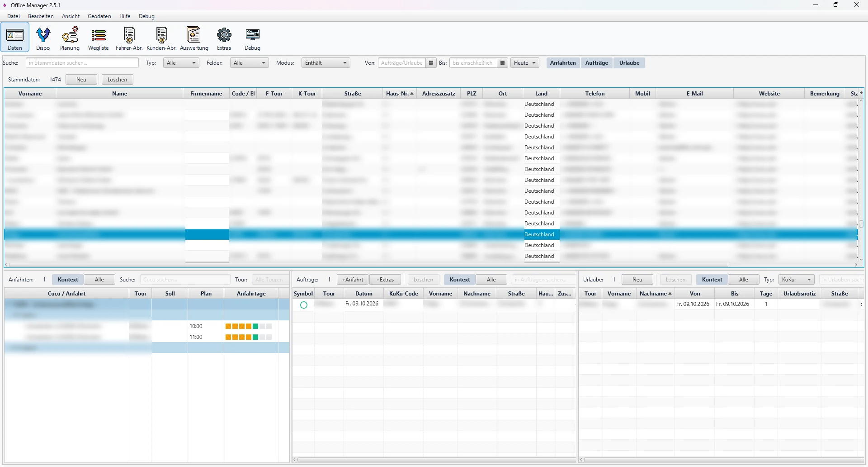Screen dimensions: 868x467
Task: Open the KuKu type dropdown in Urlaube
Action: pos(797,280)
